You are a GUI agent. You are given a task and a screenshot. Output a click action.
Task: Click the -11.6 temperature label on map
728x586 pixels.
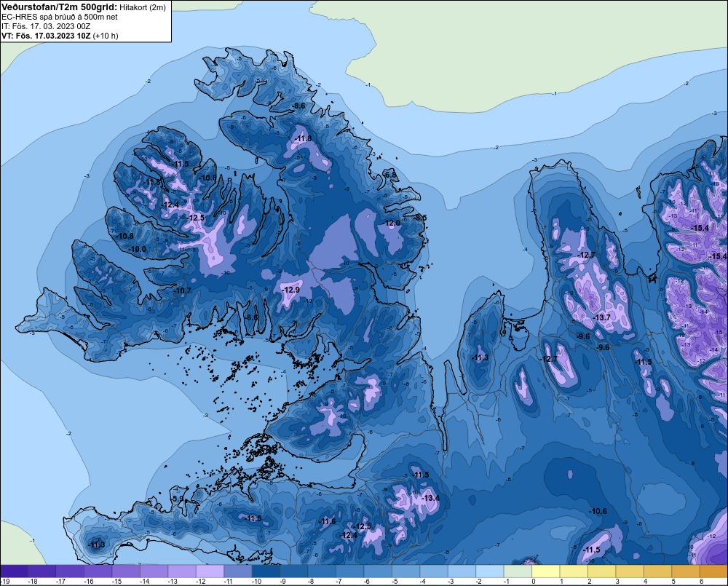[328, 521]
